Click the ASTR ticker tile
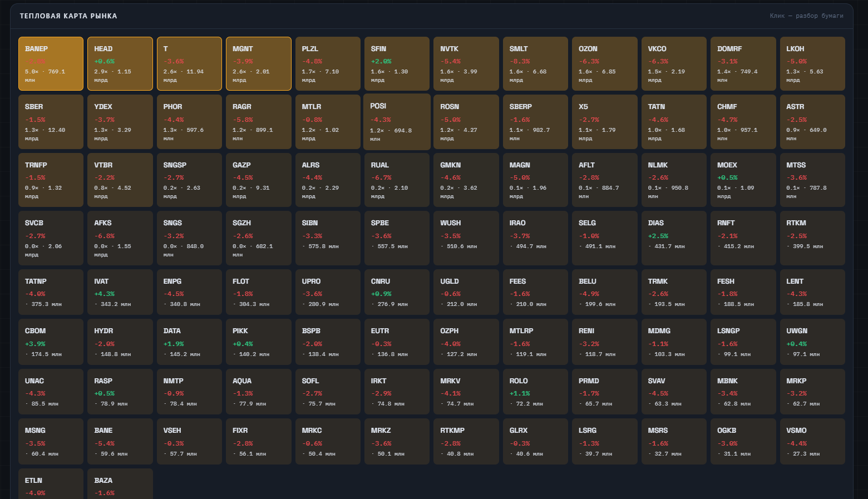868x499 pixels. coord(812,122)
